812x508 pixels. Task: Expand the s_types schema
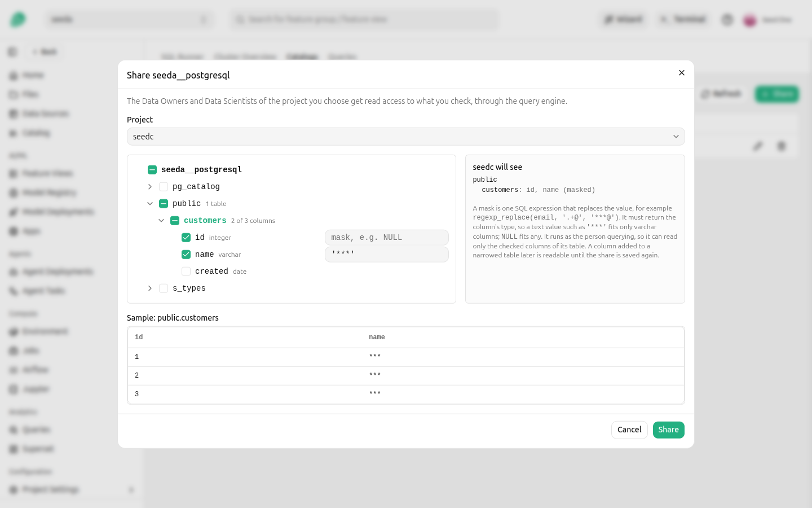[150, 288]
